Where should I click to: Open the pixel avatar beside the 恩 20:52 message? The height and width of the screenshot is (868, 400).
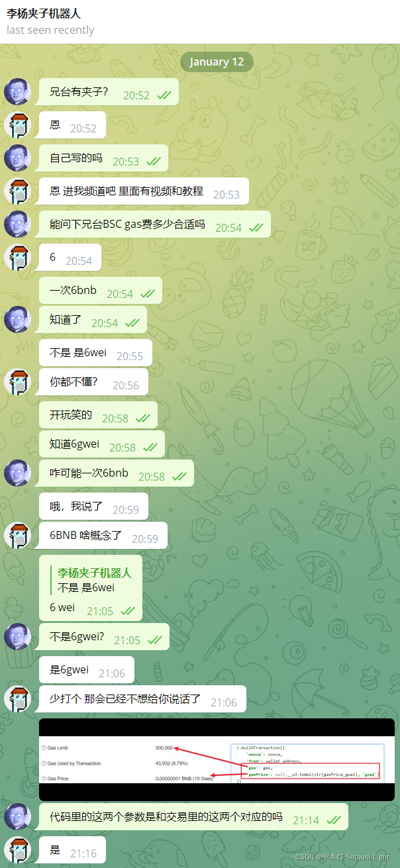[18, 124]
